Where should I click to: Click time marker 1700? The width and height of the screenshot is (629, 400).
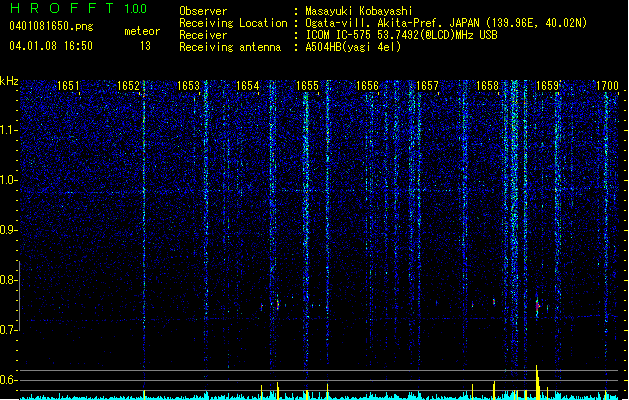pos(607,85)
